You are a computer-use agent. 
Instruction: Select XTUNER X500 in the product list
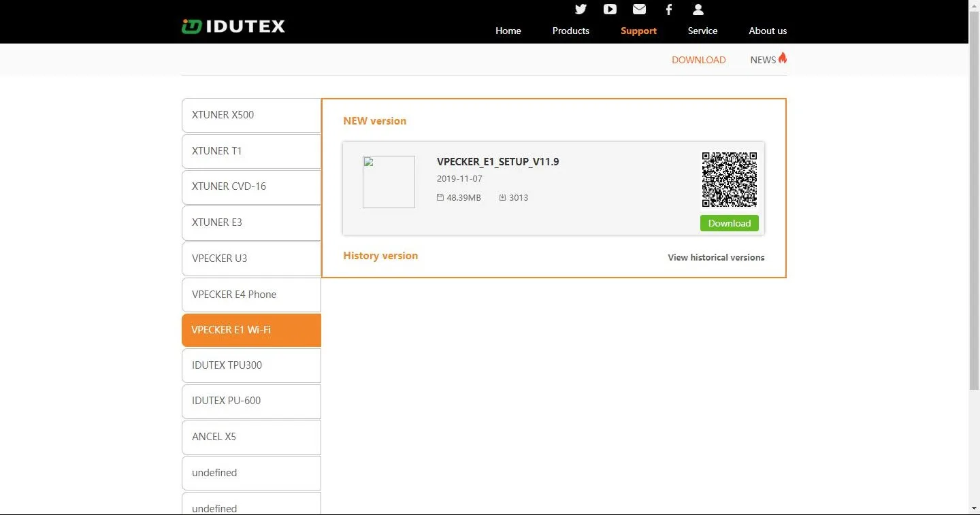click(251, 115)
